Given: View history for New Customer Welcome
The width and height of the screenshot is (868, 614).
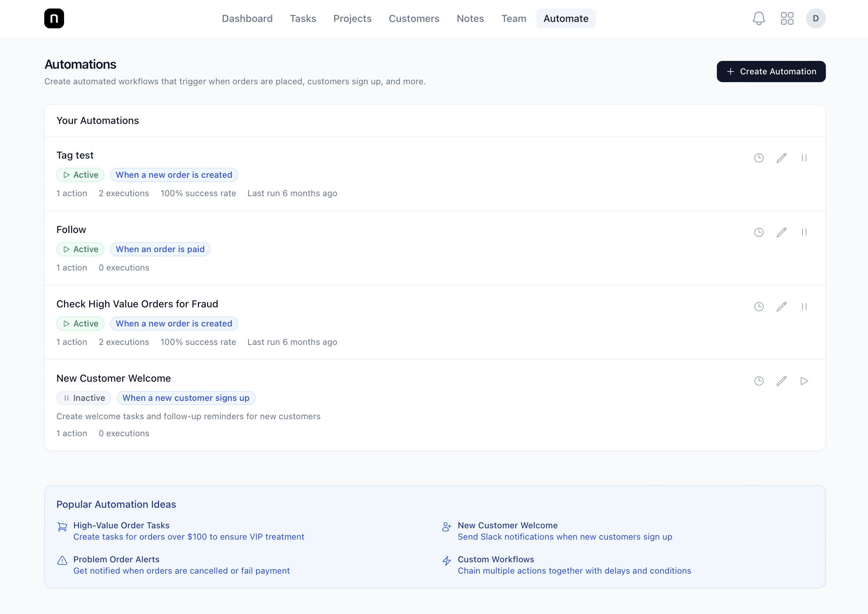Looking at the screenshot, I should tap(759, 381).
